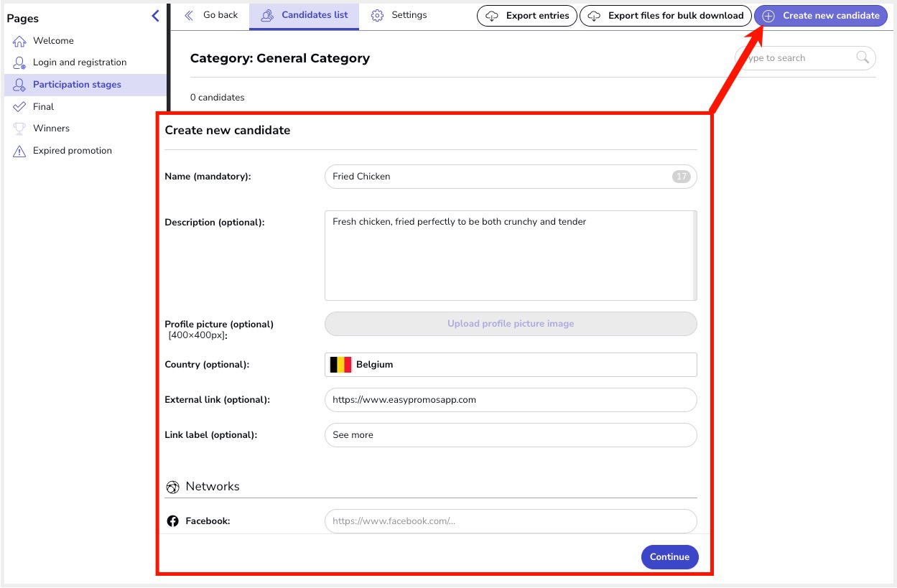Screen dimensions: 897x588
Task: Click the Go back link
Action: [x=211, y=15]
